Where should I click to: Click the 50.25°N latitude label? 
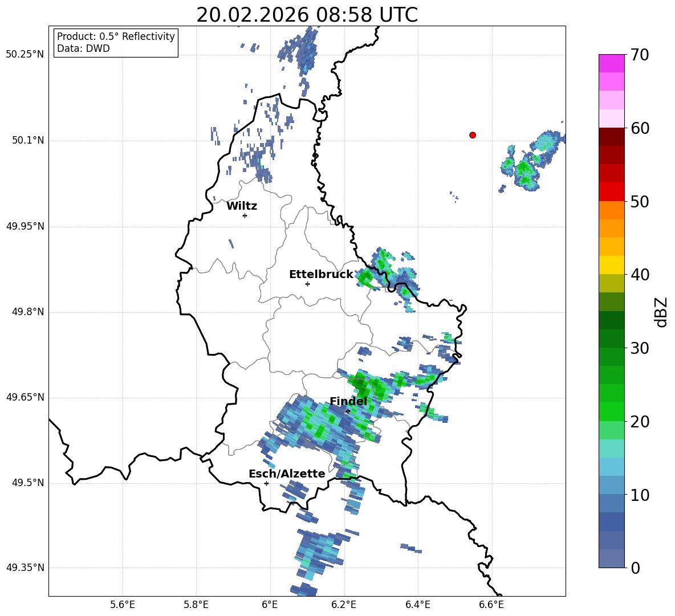(x=25, y=55)
